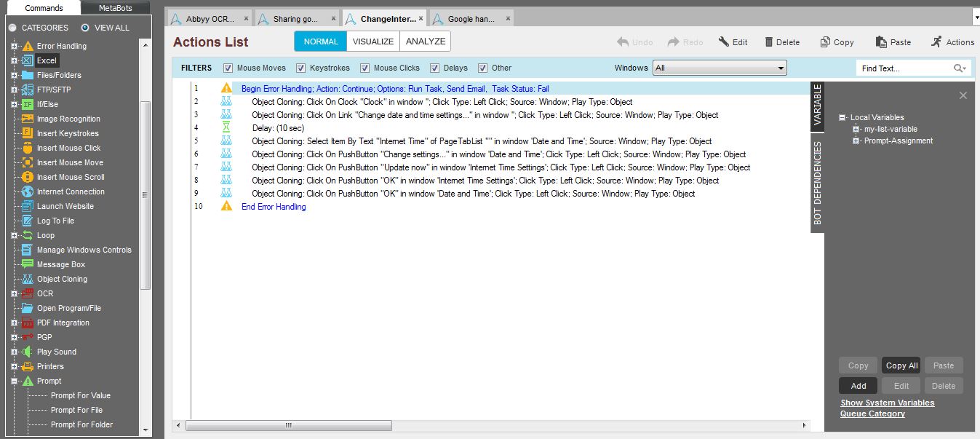Select the Message Box command icon
The height and width of the screenshot is (439, 980).
pyautogui.click(x=28, y=264)
